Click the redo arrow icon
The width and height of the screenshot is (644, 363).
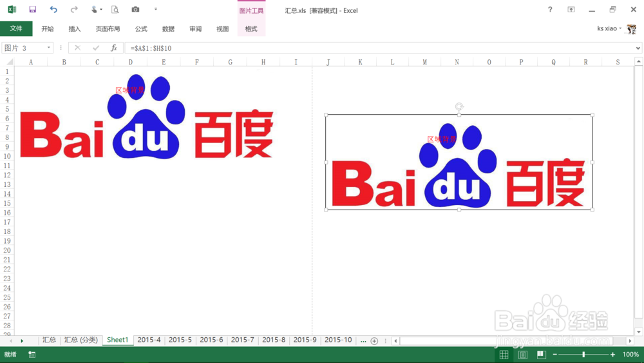[74, 9]
